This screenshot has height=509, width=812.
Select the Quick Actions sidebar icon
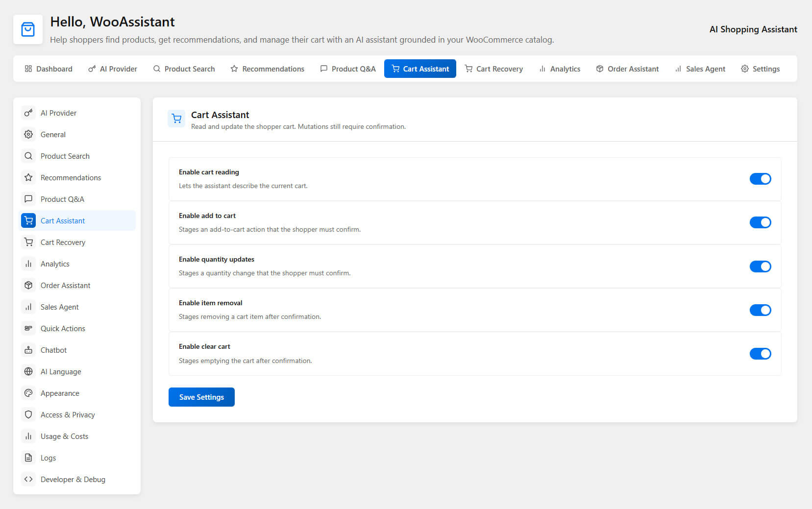28,328
